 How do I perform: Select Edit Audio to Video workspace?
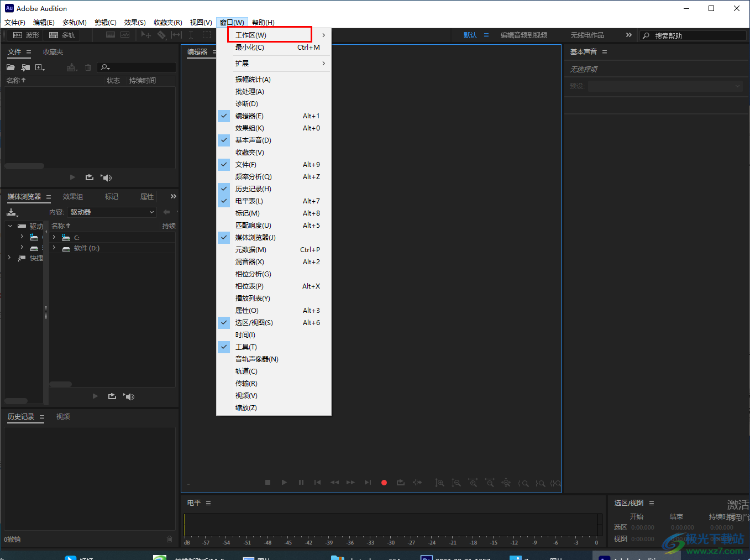[x=524, y=35]
